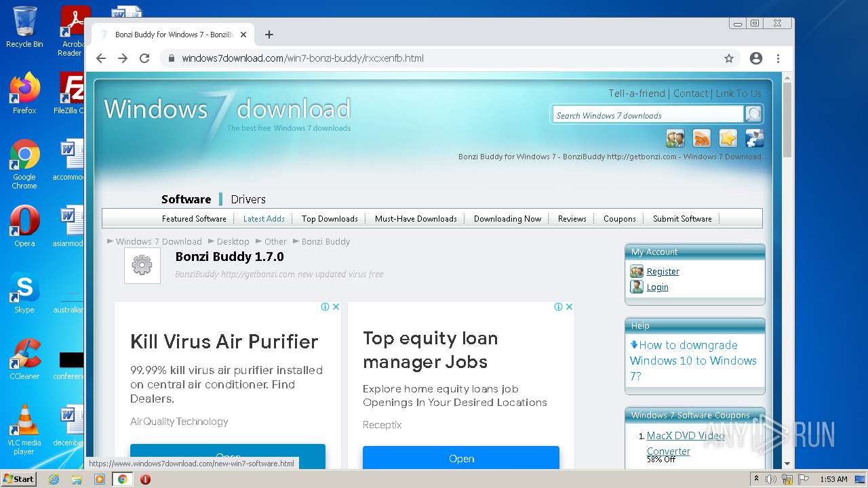Screen dimensions: 868x488
Task: Show hidden system tray icons
Action: 757,479
